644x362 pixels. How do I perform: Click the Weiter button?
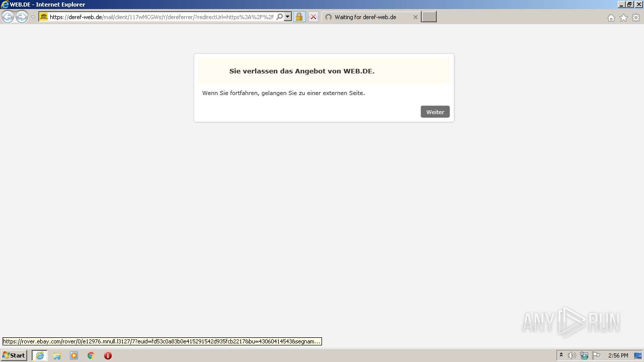tap(435, 112)
